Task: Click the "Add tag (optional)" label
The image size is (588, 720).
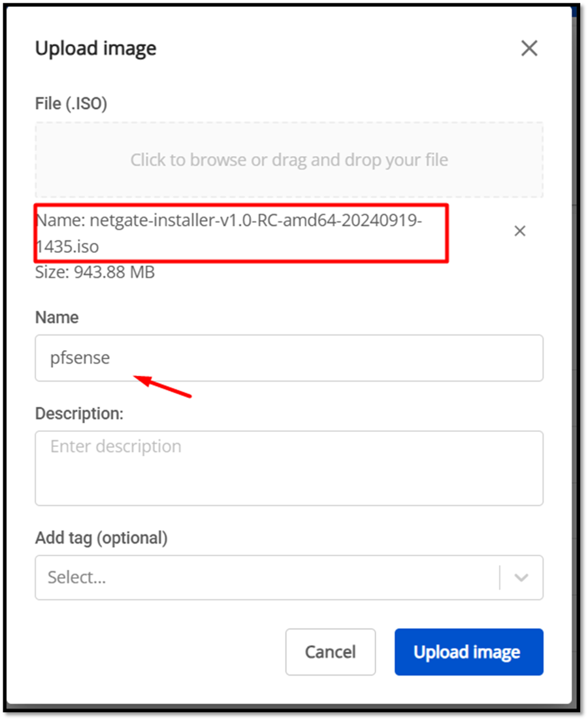Action: [x=101, y=538]
